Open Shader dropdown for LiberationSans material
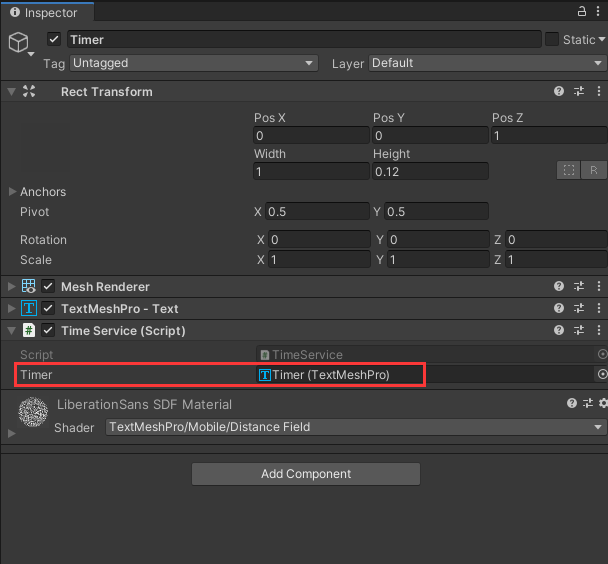 coord(356,427)
